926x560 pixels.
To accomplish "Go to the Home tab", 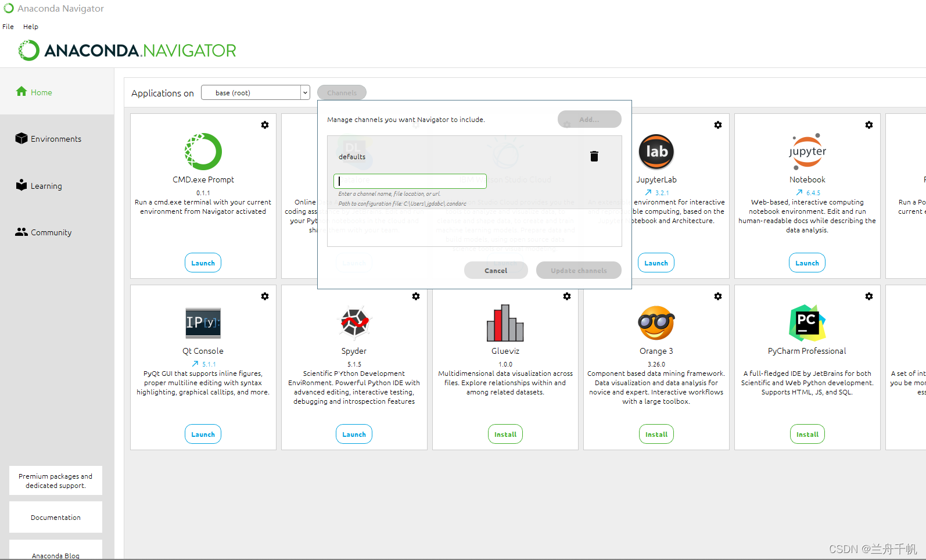I will 57,92.
